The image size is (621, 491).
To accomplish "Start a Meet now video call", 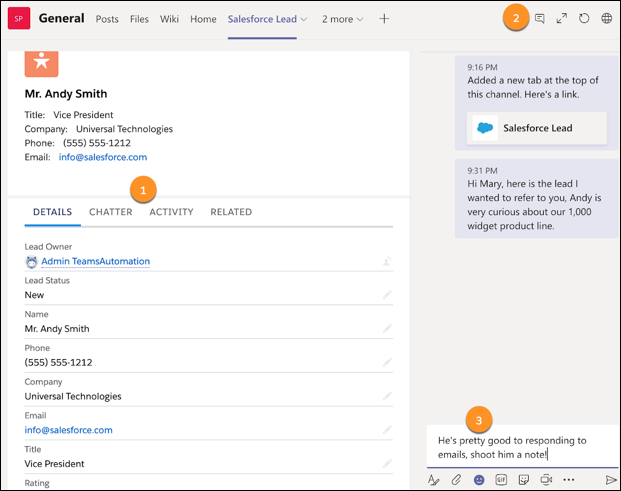I will [546, 480].
